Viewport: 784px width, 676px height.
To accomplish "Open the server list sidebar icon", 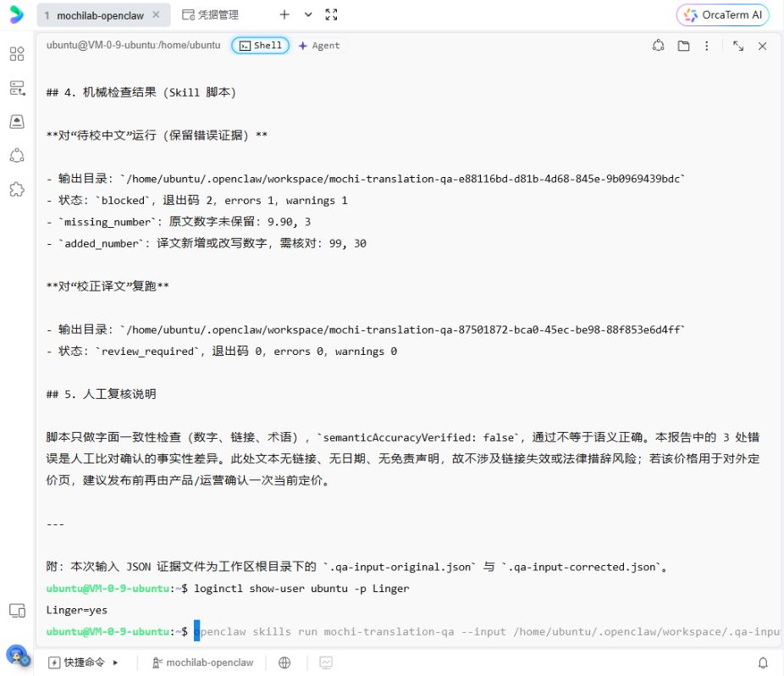I will (x=17, y=88).
